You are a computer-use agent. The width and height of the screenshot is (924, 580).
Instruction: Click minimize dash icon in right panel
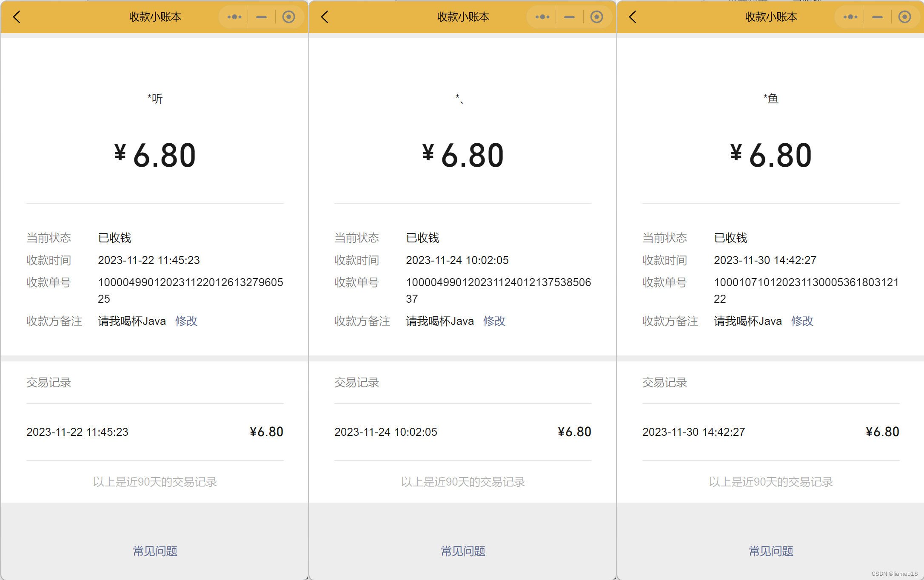point(877,17)
